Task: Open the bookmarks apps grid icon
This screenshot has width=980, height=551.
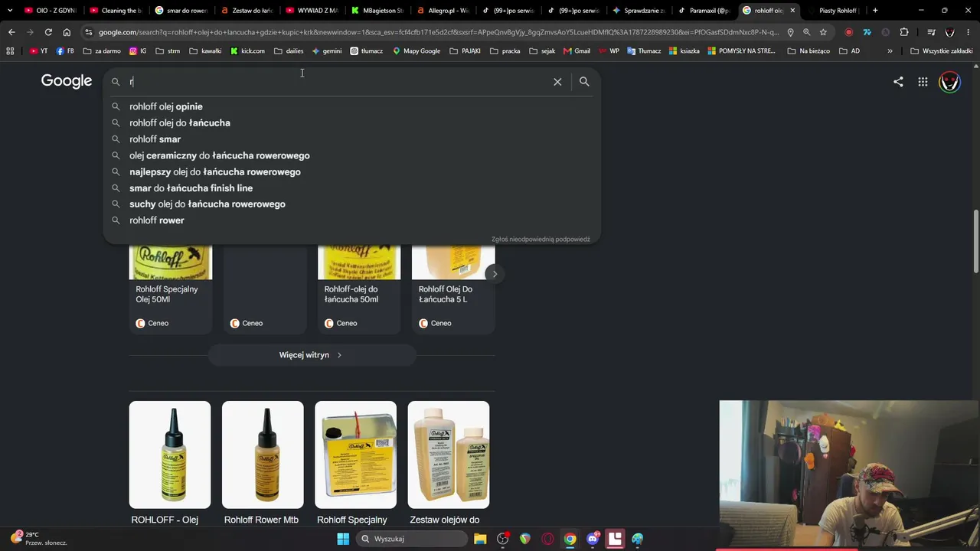Action: (10, 51)
